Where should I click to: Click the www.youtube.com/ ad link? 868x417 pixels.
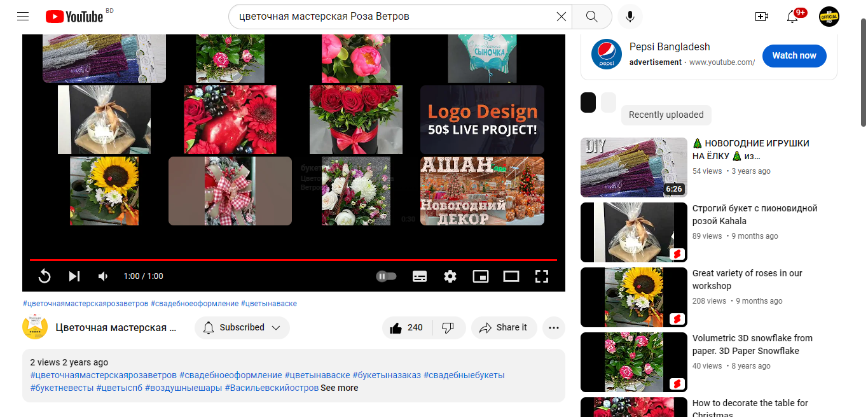[722, 62]
